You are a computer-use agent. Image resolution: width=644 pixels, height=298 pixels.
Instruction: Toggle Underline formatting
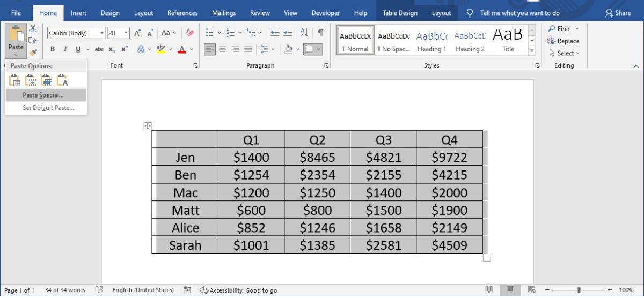[78, 49]
